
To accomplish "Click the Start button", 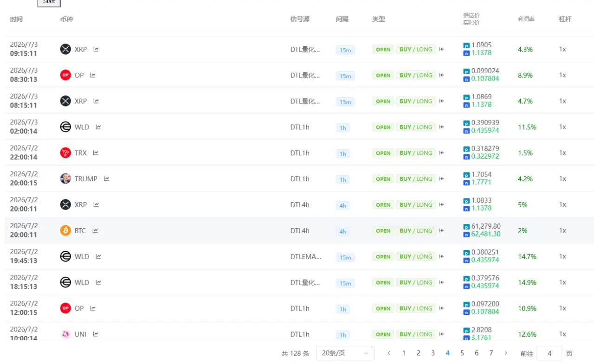I will [49, 2].
